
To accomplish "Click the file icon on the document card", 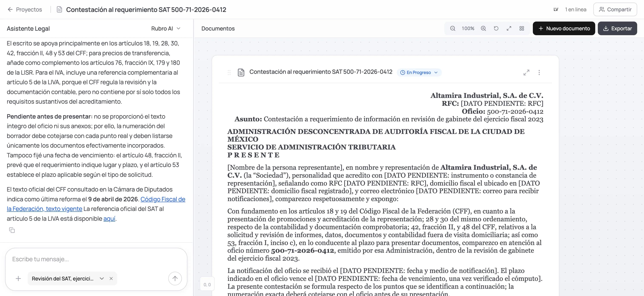I will coord(241,73).
